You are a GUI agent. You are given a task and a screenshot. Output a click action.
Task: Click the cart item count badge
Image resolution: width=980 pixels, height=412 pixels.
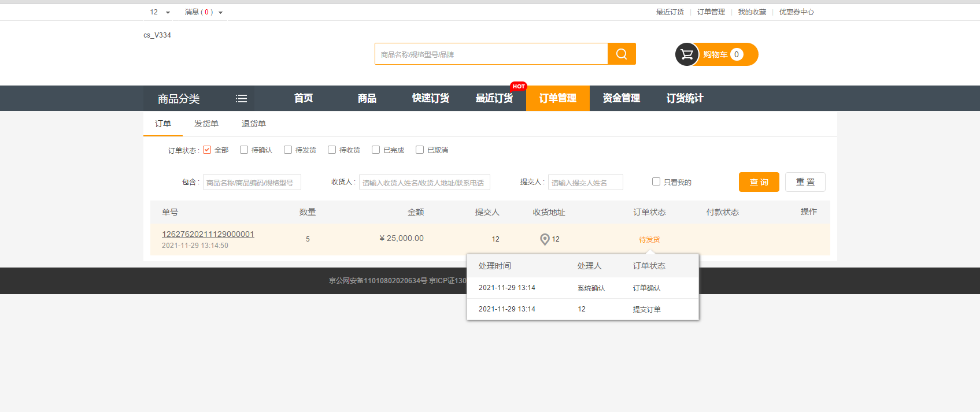click(737, 54)
